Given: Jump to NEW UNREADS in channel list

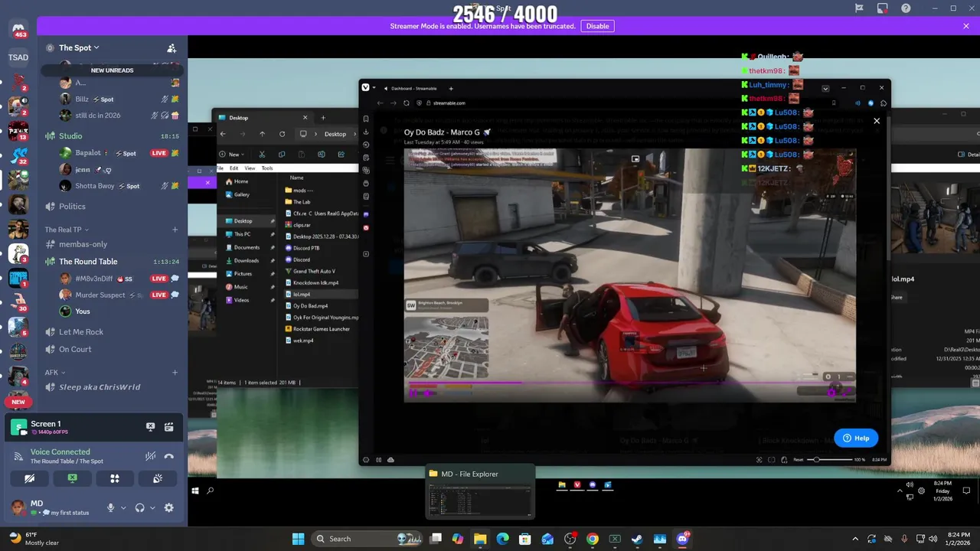Looking at the screenshot, I should click(x=112, y=70).
